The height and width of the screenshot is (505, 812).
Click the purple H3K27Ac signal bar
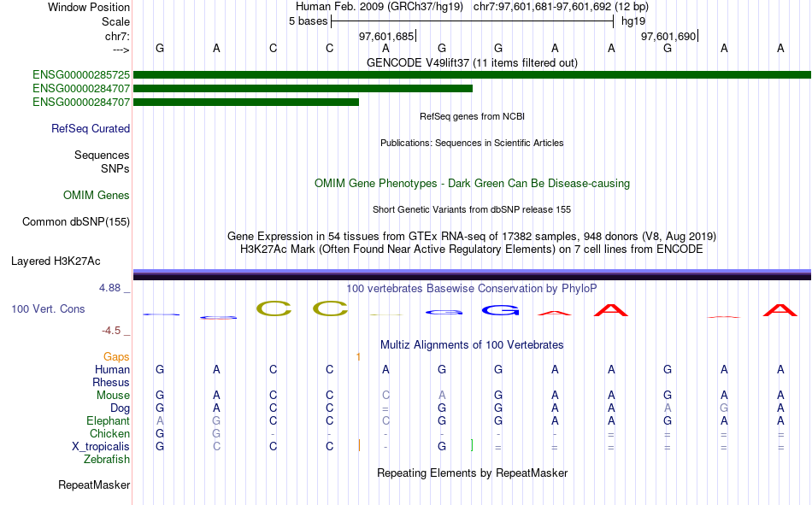click(x=472, y=274)
